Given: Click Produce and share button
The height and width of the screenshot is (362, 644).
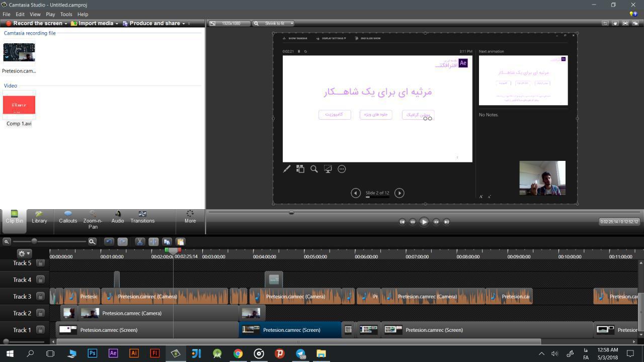Looking at the screenshot, I should pos(151,23).
